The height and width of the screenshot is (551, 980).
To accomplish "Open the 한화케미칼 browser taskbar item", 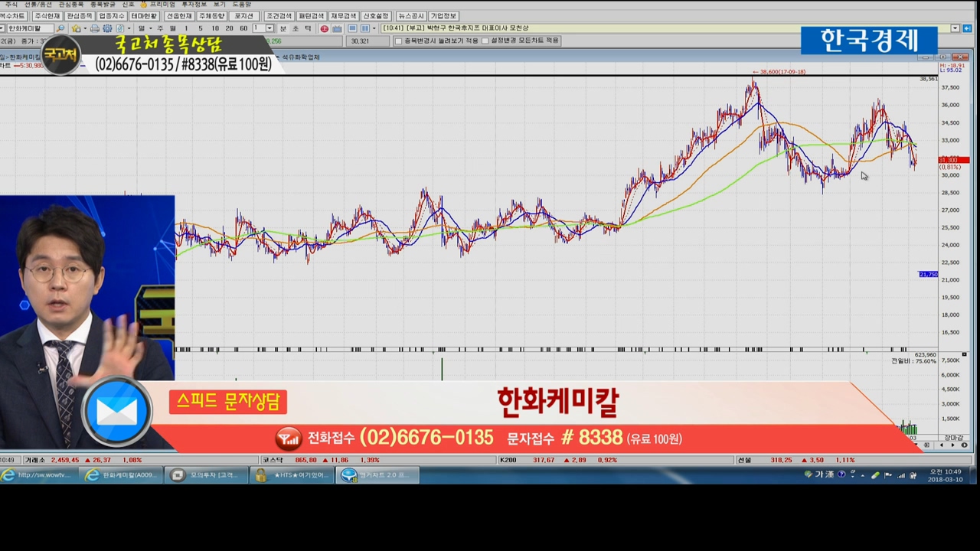I will coord(122,475).
